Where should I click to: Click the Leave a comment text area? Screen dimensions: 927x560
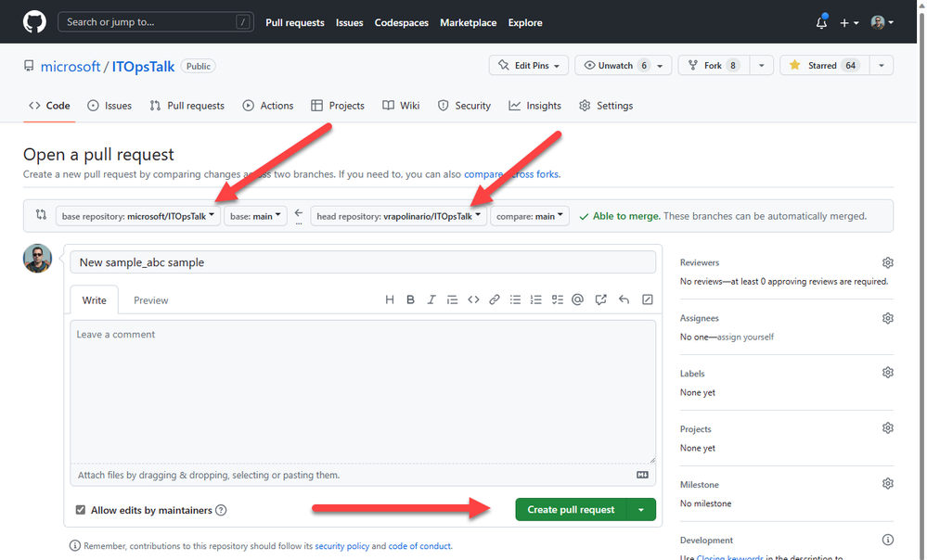(363, 391)
